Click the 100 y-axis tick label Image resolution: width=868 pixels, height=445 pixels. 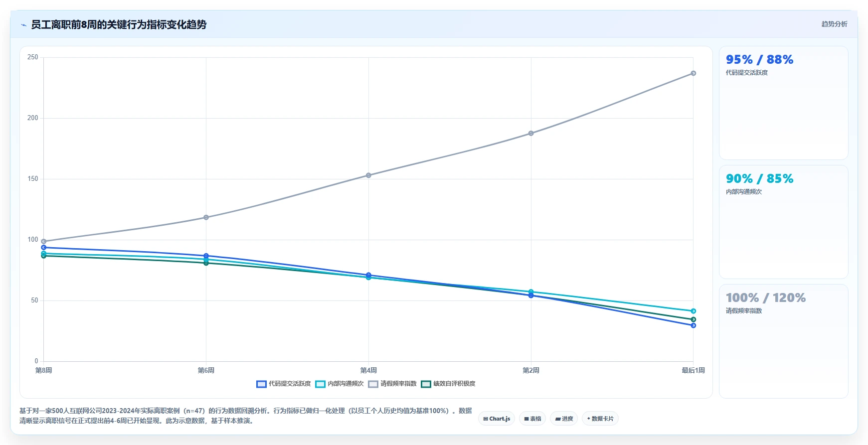tap(33, 240)
